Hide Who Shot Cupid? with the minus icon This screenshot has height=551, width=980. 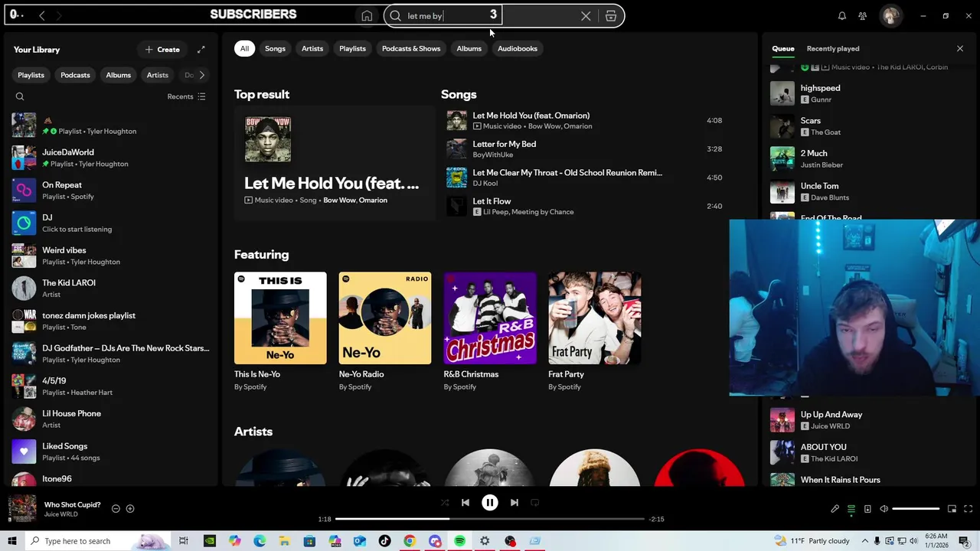pos(116,509)
